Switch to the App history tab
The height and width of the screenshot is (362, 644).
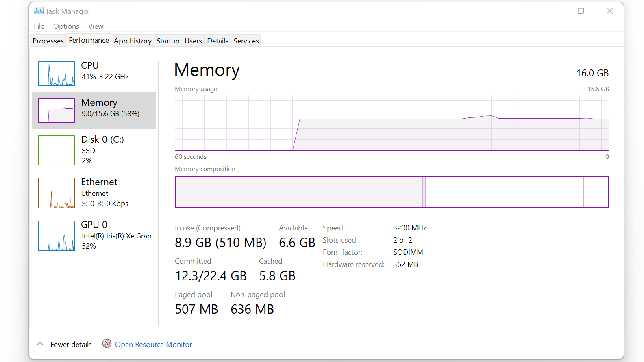pos(133,41)
